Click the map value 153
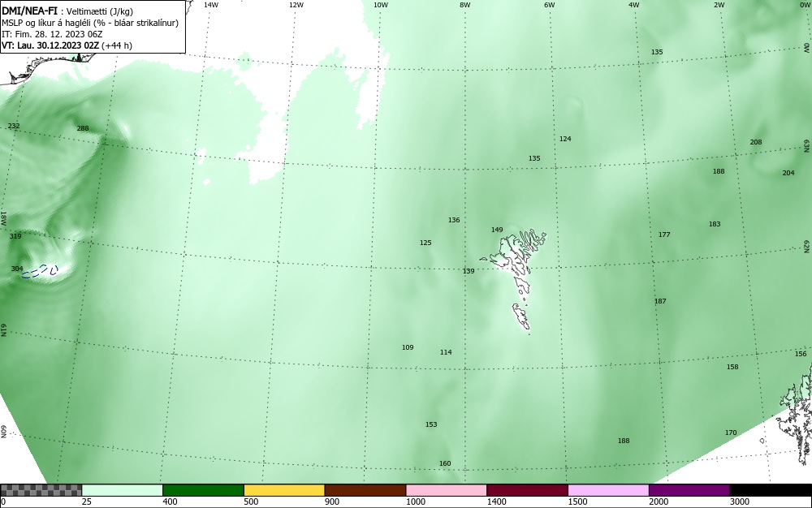This screenshot has width=812, height=508. [431, 424]
